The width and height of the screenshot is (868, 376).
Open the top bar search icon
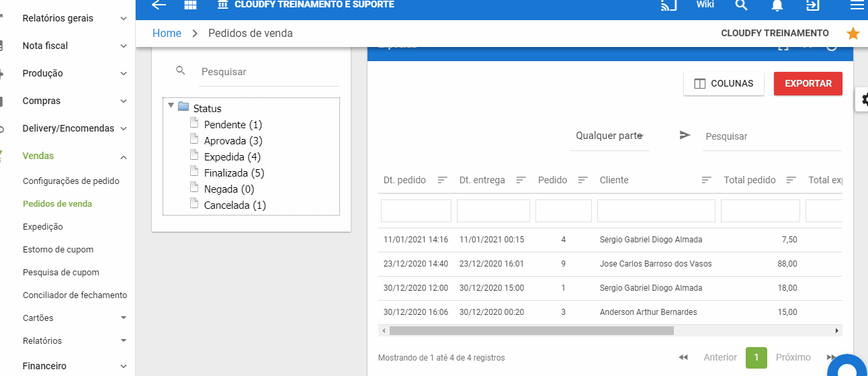click(741, 5)
